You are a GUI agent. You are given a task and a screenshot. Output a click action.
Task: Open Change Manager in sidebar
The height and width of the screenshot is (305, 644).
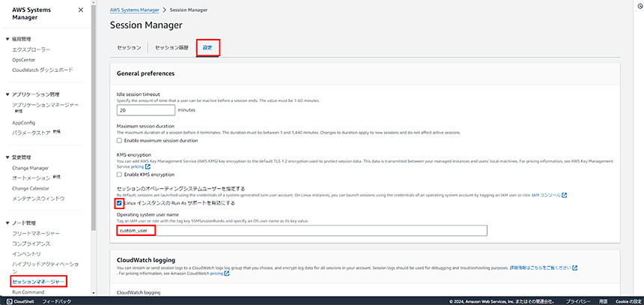click(x=31, y=168)
